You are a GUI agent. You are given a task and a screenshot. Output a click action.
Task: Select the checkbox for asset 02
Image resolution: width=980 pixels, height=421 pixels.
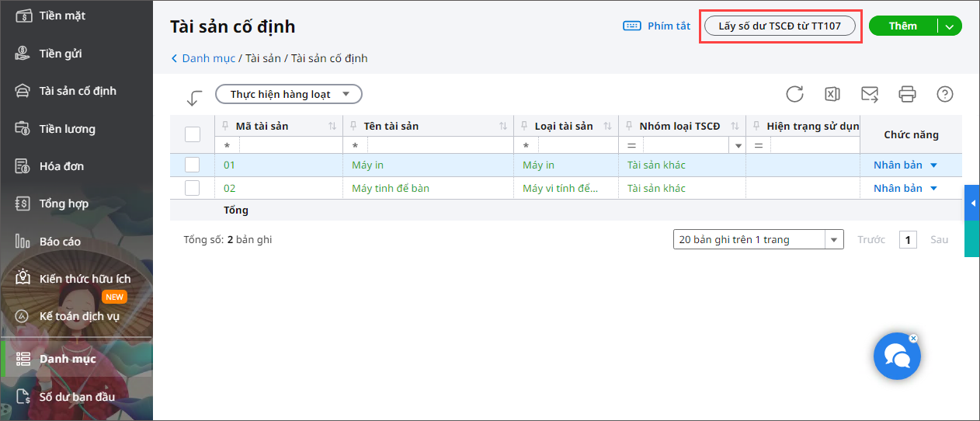point(193,188)
